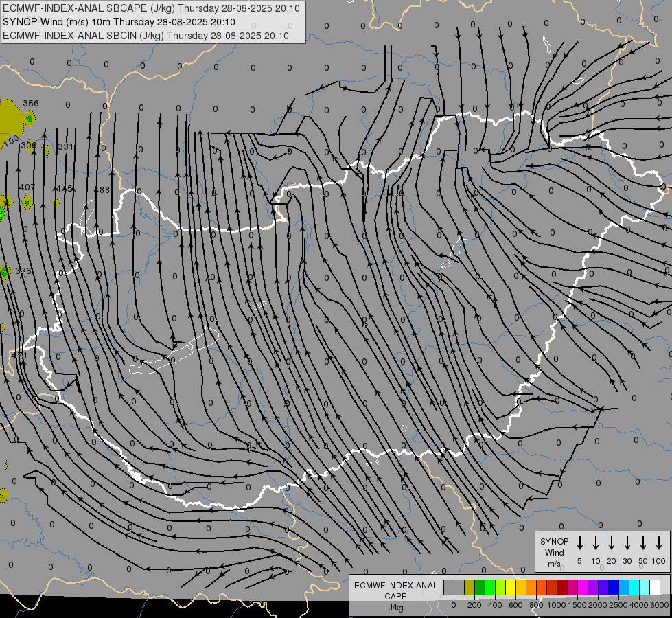Click the 306 CAPE value on map
The height and width of the screenshot is (618, 672).
pyautogui.click(x=29, y=146)
